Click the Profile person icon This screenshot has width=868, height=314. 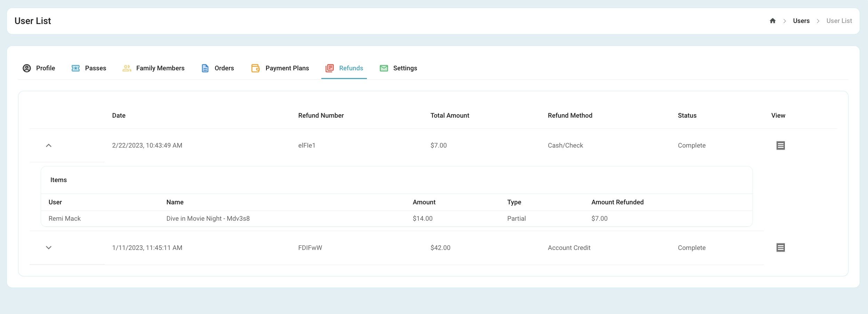(27, 68)
